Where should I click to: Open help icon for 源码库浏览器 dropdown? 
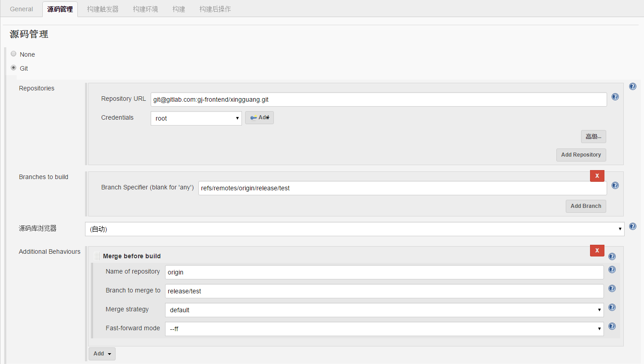[x=633, y=226]
